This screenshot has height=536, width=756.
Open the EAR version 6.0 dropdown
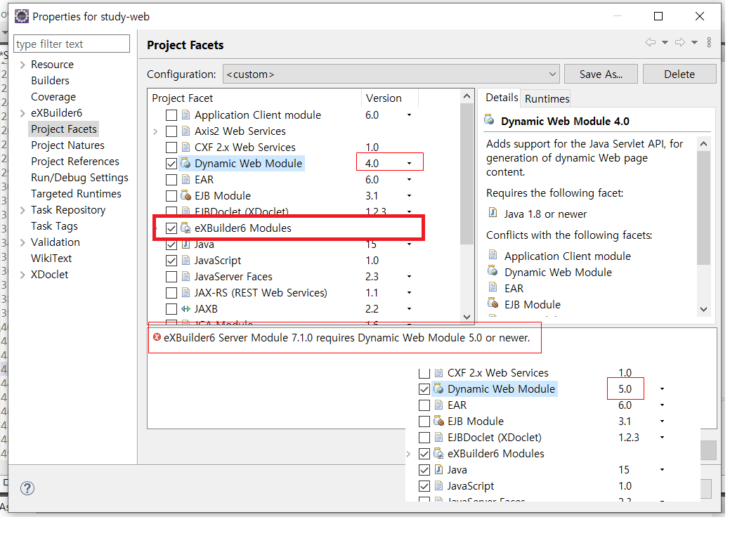410,180
